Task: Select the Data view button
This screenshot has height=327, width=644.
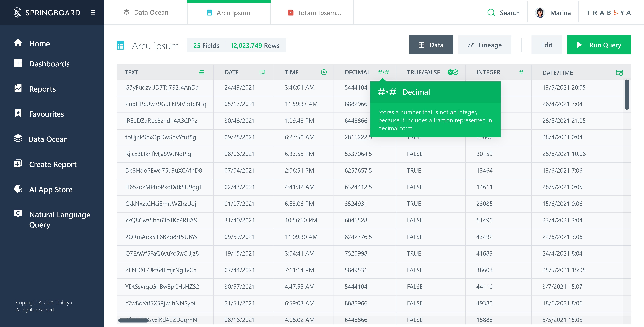Action: coord(431,45)
